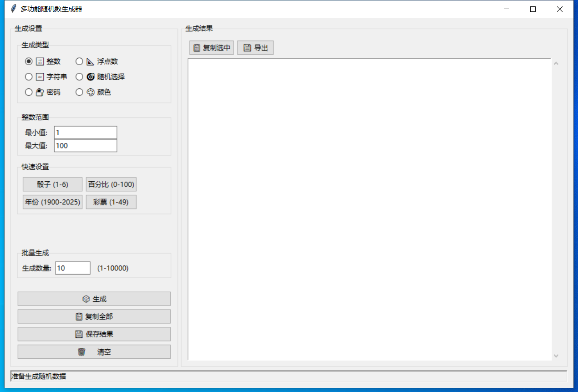Click the lock icon beside 密码

[40, 92]
